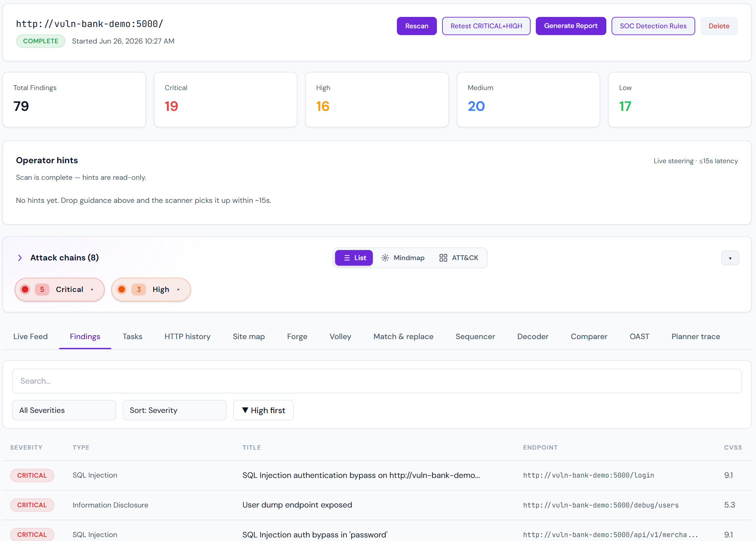Click the TYPE column header
This screenshot has width=756, height=541.
pyautogui.click(x=81, y=447)
